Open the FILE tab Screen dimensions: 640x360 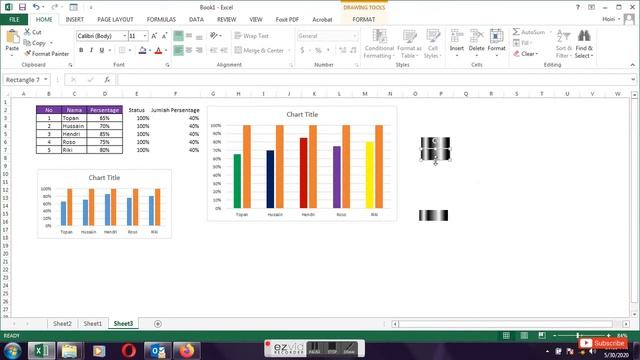point(14,19)
